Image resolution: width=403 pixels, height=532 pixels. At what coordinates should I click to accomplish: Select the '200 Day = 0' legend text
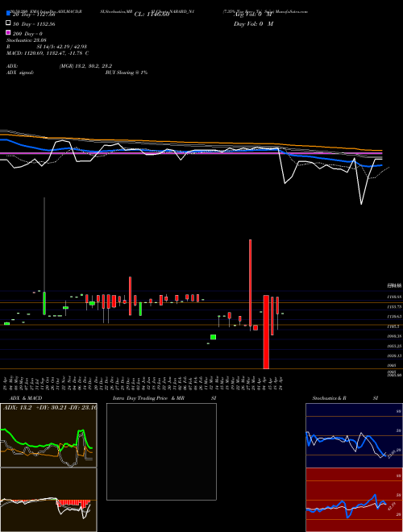[28, 34]
